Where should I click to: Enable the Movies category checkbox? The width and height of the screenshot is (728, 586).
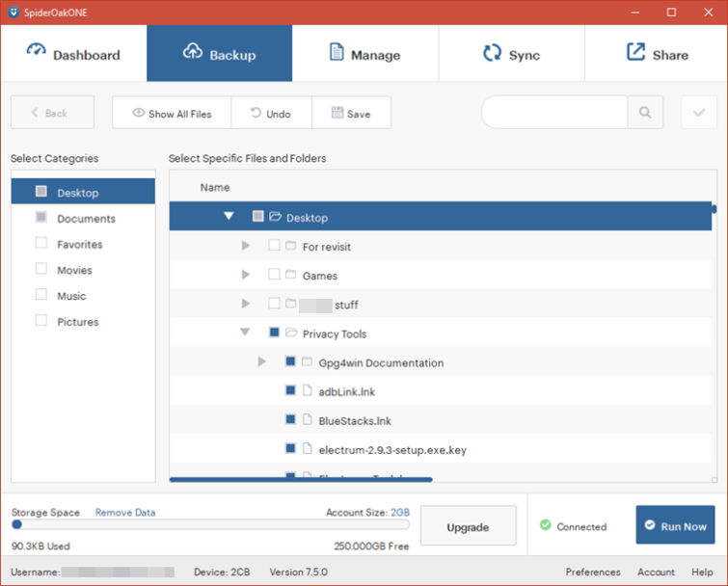(41, 268)
